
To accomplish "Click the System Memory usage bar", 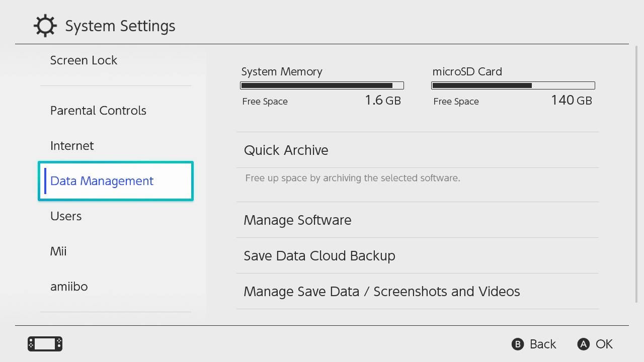I will point(322,85).
